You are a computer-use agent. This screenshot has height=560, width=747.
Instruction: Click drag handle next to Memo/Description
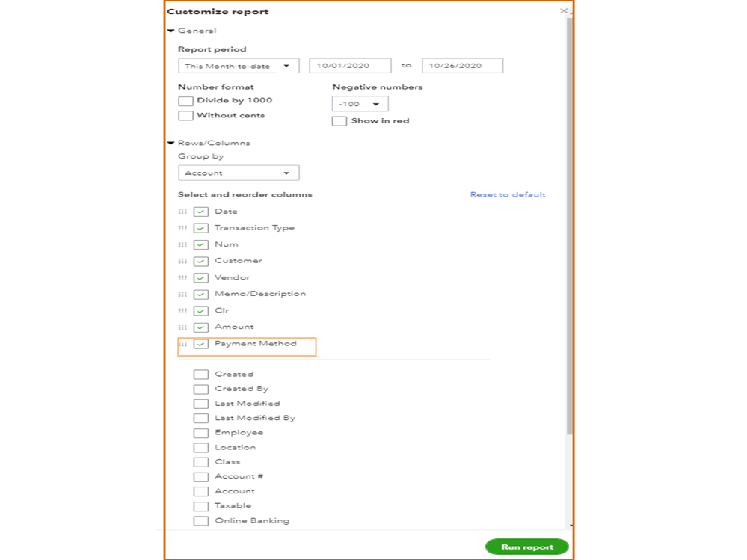coord(183,294)
